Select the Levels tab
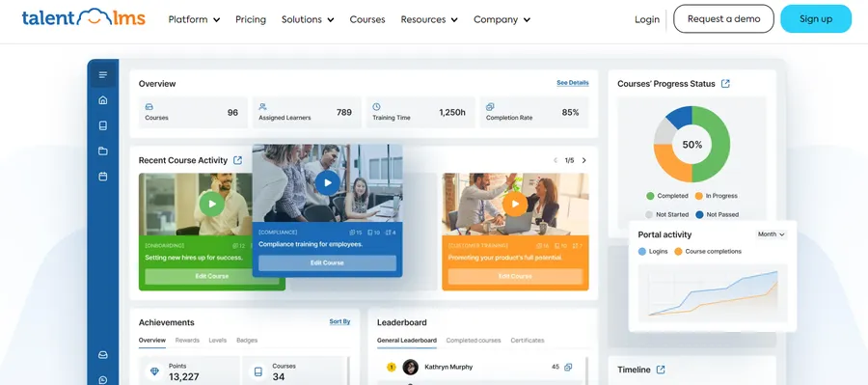 218,340
